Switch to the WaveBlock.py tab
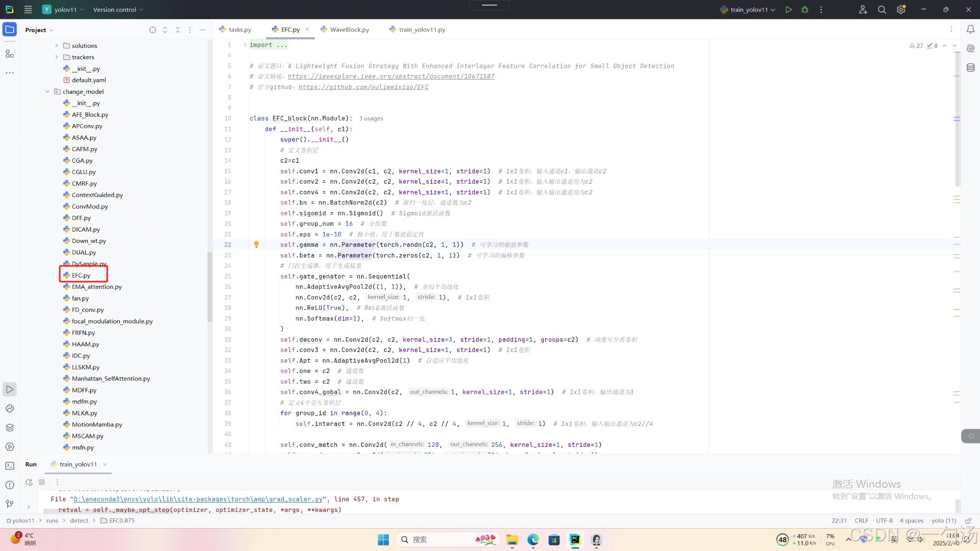 tap(349, 30)
